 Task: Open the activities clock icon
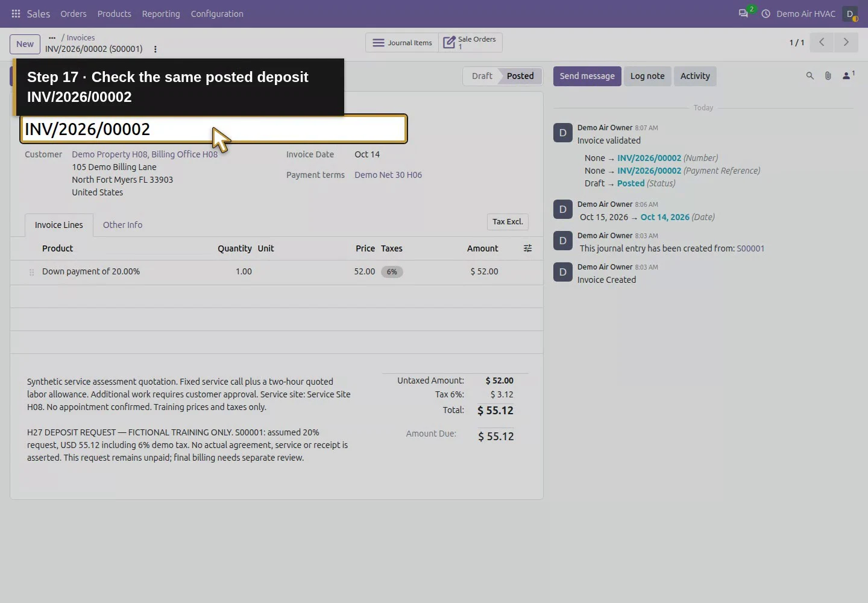coord(766,13)
